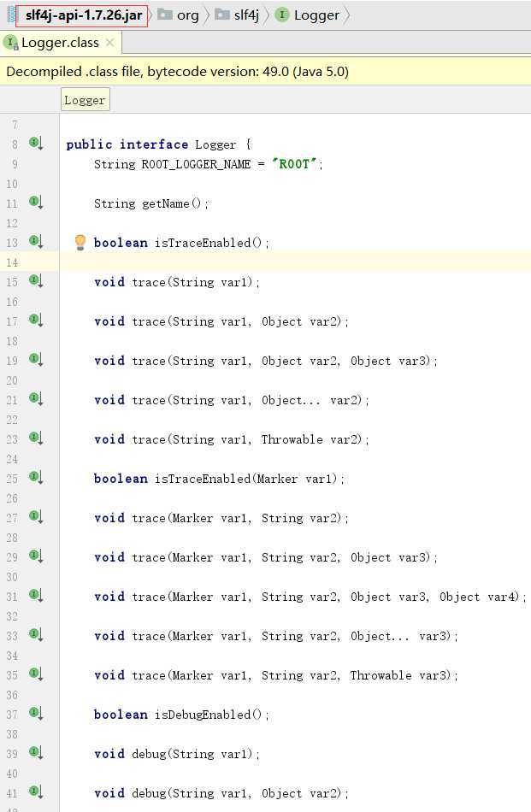Viewport: 531px width, 812px height.
Task: Click gutter icon for debug(String var1) line 39
Action: click(x=36, y=752)
